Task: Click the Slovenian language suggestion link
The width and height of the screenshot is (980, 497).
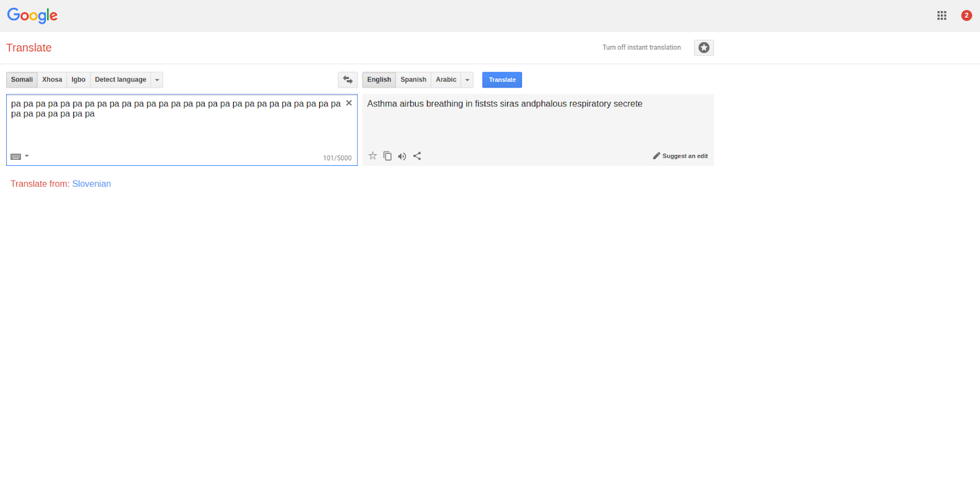Action: pos(91,184)
